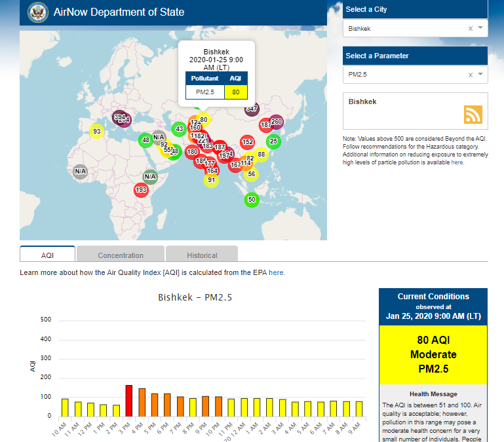Select the AQI tab
Viewport: 504px width, 442px height.
click(47, 255)
